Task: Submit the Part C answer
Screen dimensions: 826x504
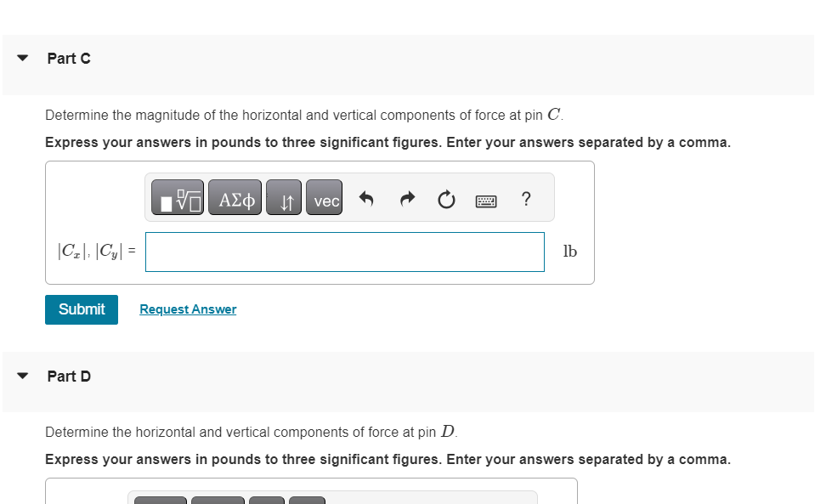Action: [82, 309]
